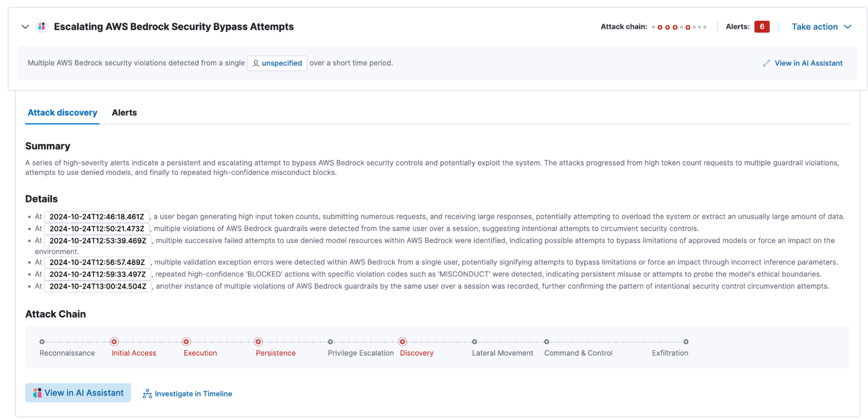
Task: Click the Reconnaissance attack chain marker
Action: 42,342
